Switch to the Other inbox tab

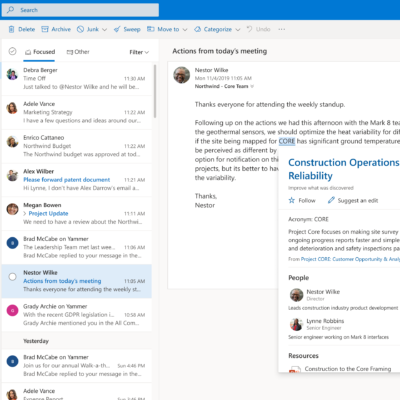(78, 52)
